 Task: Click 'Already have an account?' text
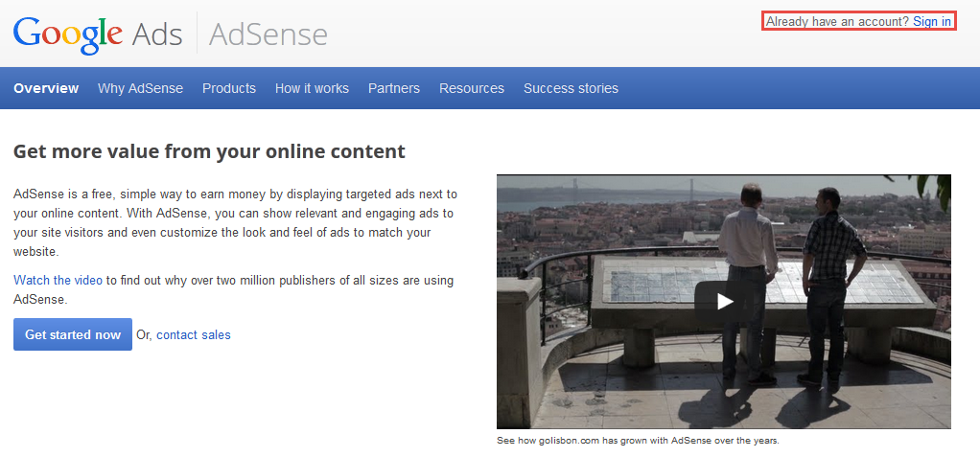pyautogui.click(x=837, y=22)
